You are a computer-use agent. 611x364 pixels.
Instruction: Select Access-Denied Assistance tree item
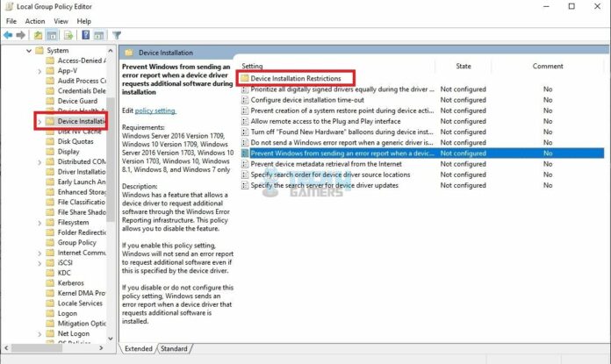pos(82,61)
